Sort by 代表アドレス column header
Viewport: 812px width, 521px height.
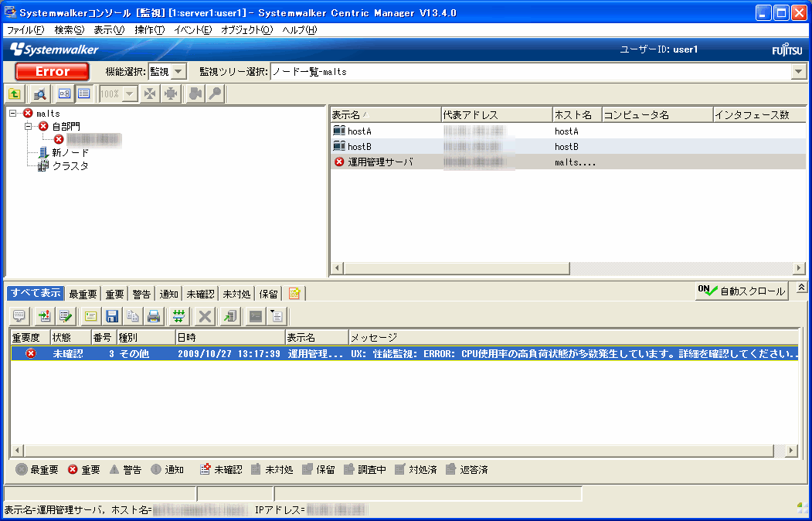pyautogui.click(x=497, y=114)
